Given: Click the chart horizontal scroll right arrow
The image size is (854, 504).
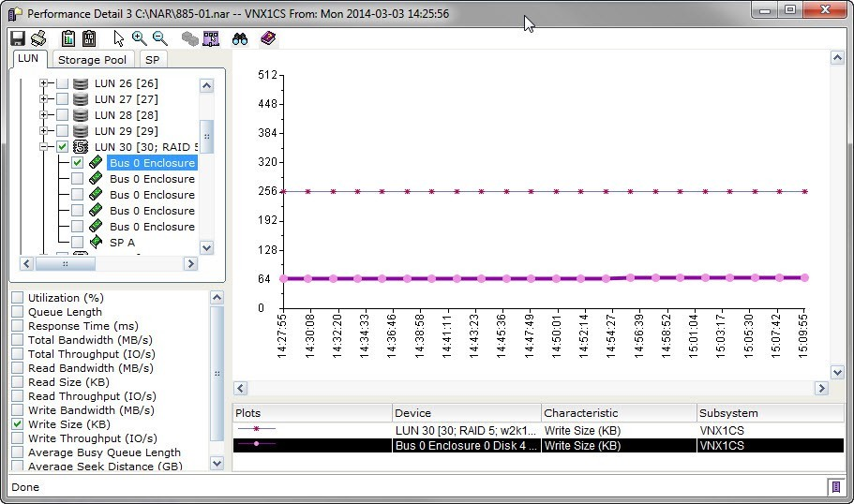Looking at the screenshot, I should [x=821, y=388].
